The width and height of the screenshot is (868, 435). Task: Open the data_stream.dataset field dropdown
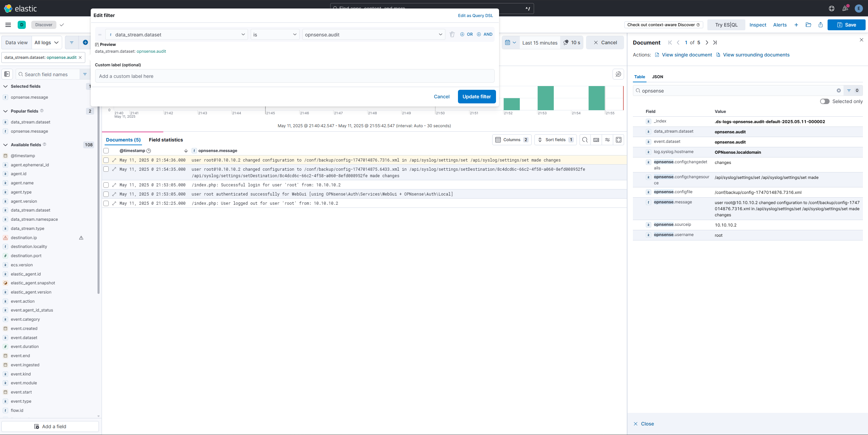(177, 34)
